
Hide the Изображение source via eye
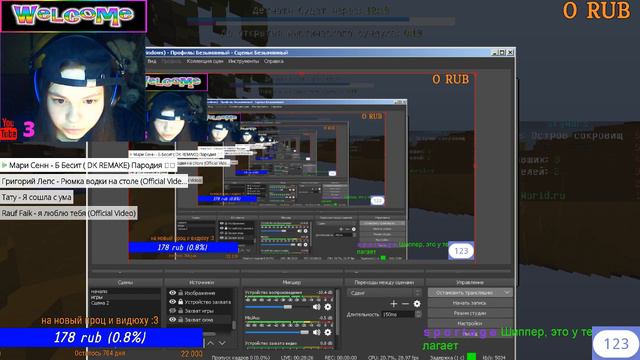pos(173,293)
